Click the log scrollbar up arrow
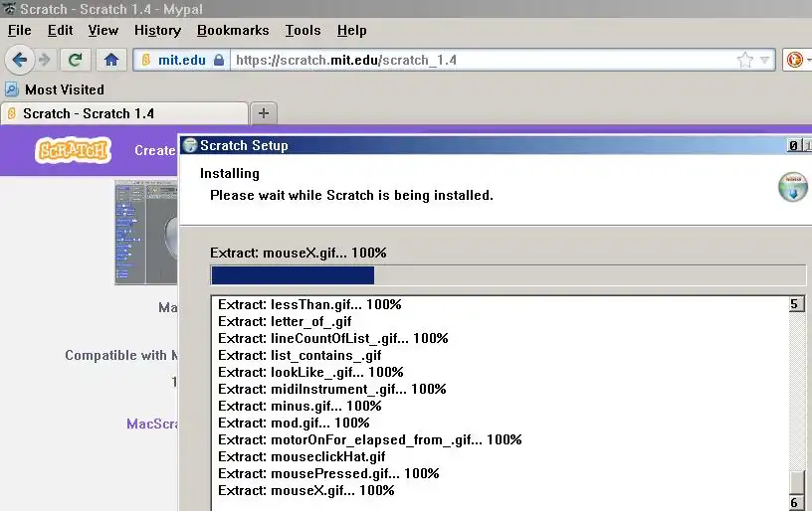 tap(796, 303)
